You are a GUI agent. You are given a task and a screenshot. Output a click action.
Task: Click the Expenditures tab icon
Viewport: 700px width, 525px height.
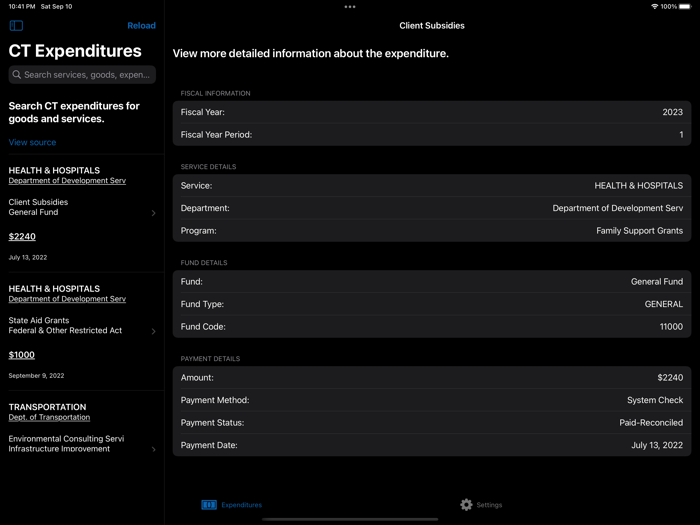pyautogui.click(x=209, y=505)
